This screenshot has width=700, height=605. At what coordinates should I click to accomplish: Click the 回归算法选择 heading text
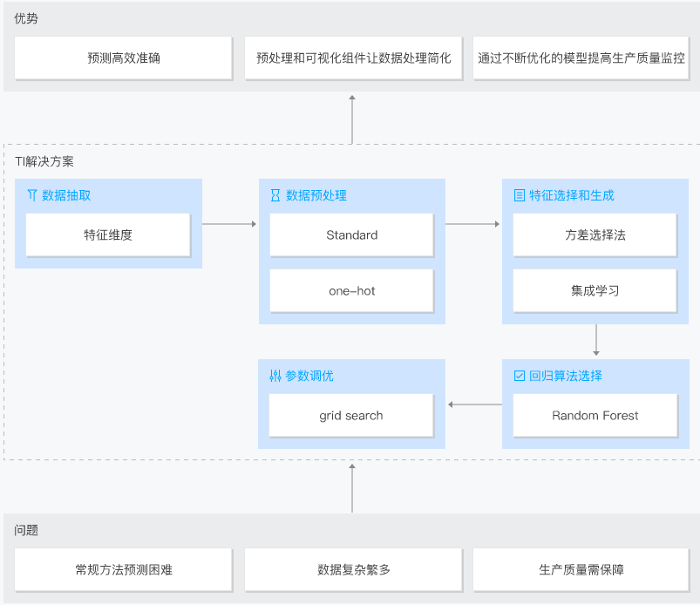click(x=566, y=376)
